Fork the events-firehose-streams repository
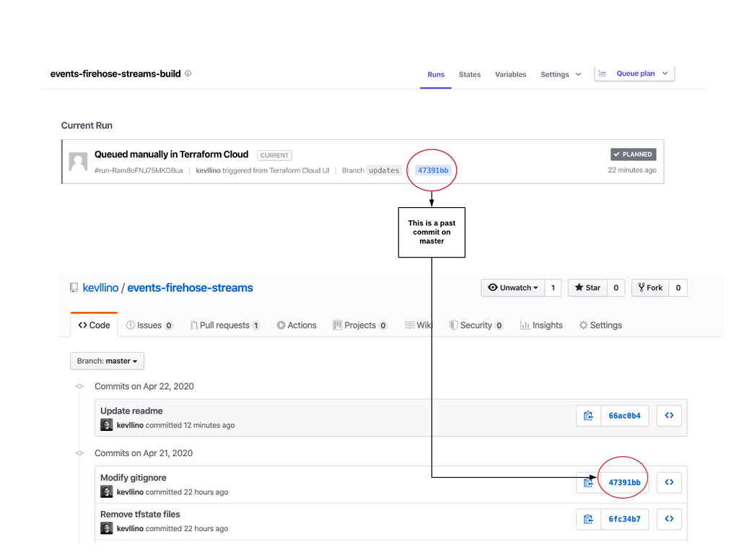This screenshot has width=739, height=560. (652, 287)
